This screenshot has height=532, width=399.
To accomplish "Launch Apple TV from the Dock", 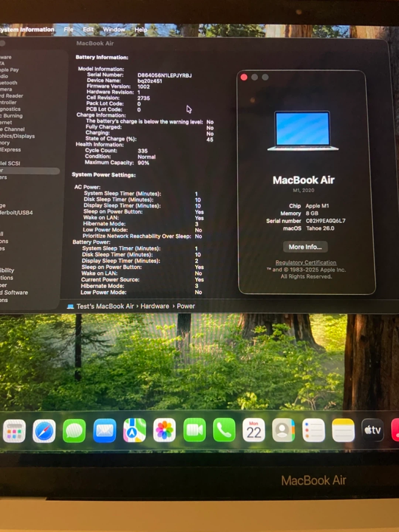I will click(373, 430).
